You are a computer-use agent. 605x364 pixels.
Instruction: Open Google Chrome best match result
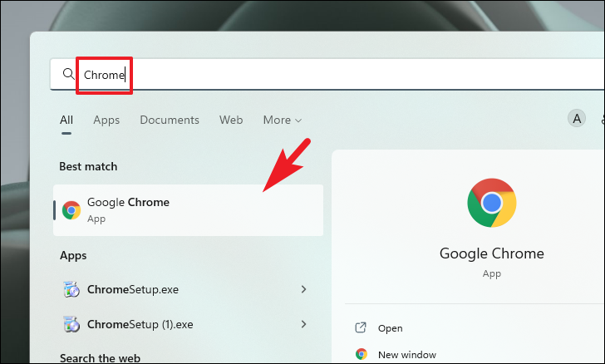click(189, 210)
